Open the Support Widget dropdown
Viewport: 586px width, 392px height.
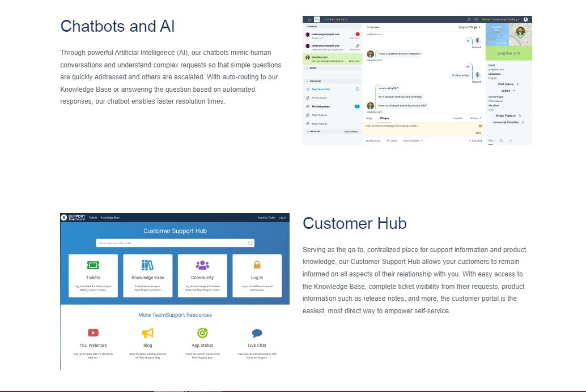click(469, 27)
